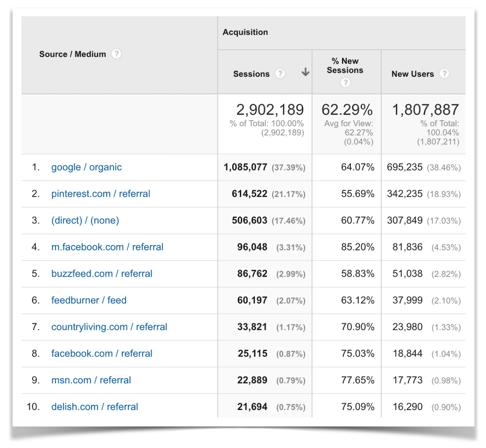Image resolution: width=486 pixels, height=448 pixels.
Task: Click the Sessions column header
Action: pos(252,74)
